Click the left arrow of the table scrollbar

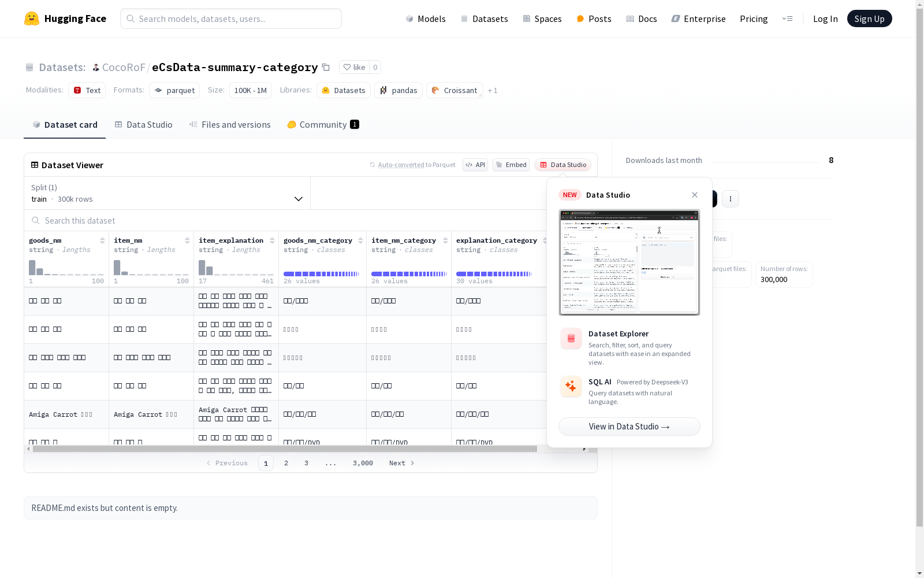pos(28,449)
